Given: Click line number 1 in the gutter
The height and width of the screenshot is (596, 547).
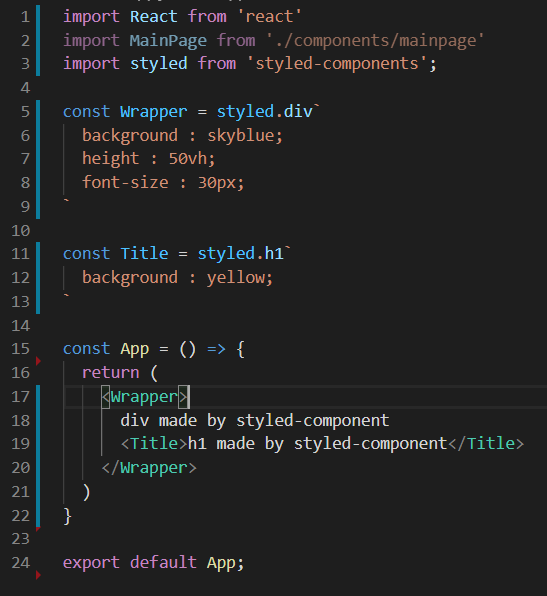Looking at the screenshot, I should click(x=25, y=17).
